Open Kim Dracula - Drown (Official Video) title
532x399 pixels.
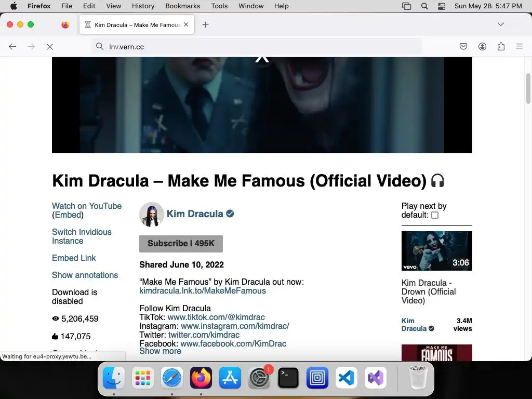[429, 292]
